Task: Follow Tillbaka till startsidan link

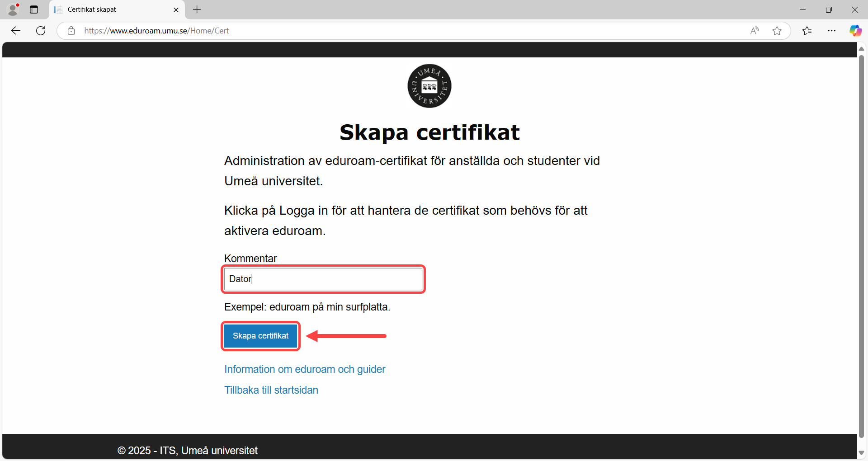Action: [271, 390]
